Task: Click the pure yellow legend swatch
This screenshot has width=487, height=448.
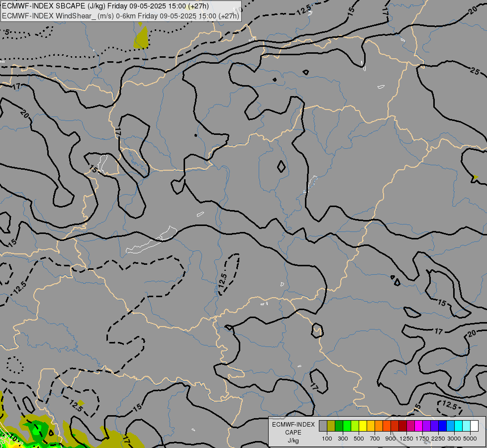Action: [363, 426]
